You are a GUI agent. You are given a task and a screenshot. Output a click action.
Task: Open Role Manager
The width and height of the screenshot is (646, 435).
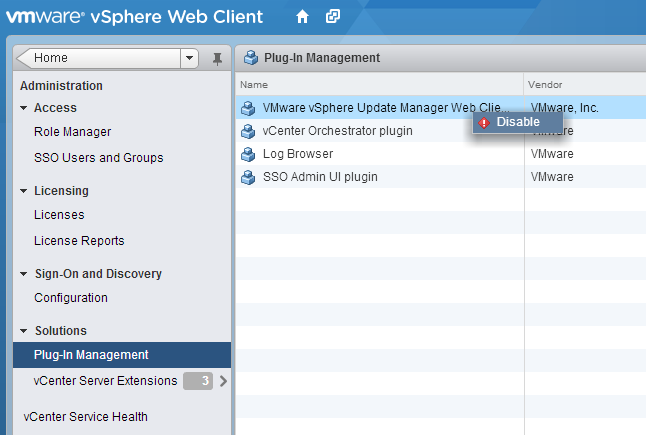point(73,132)
